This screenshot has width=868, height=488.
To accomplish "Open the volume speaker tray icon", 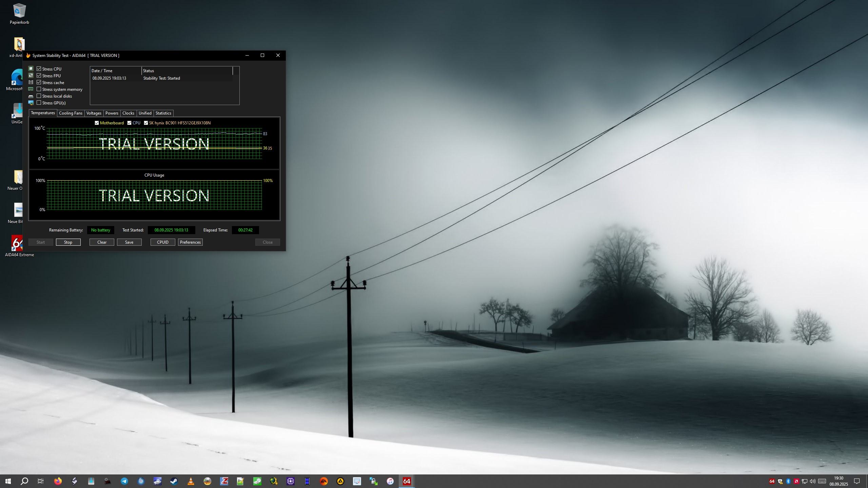I will (x=813, y=481).
